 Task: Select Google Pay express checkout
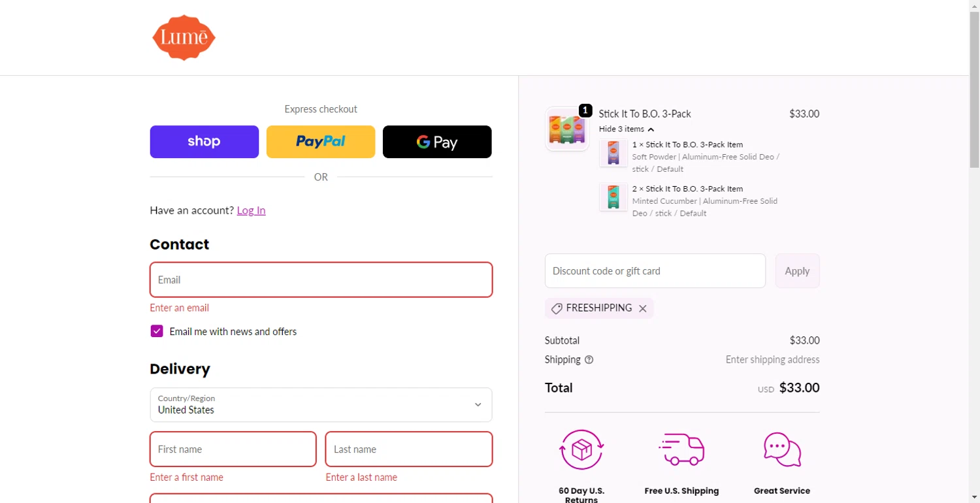tap(436, 142)
